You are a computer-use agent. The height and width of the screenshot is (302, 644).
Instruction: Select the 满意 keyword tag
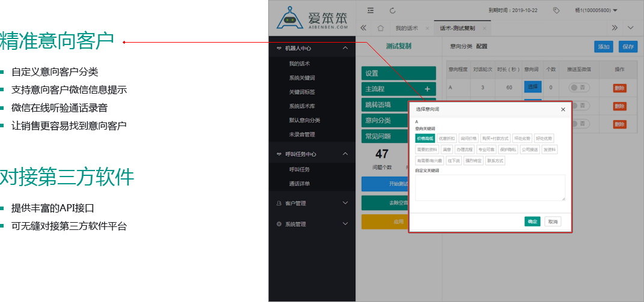(446, 149)
